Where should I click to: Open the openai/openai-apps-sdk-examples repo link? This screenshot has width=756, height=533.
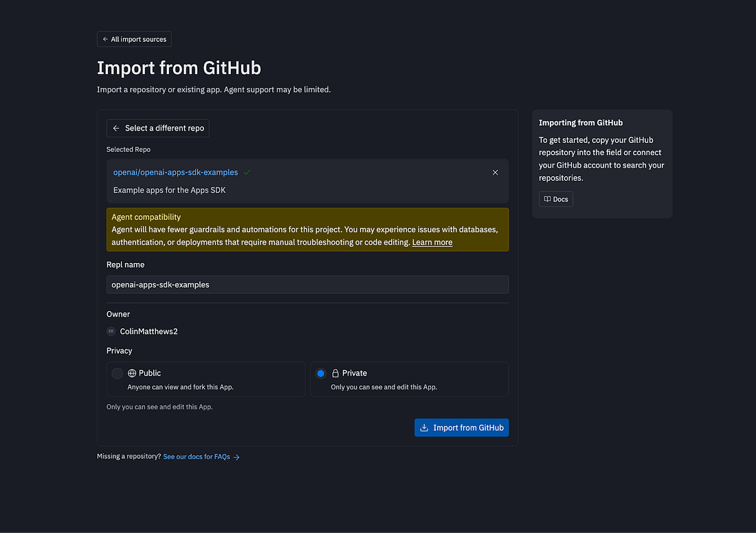175,172
